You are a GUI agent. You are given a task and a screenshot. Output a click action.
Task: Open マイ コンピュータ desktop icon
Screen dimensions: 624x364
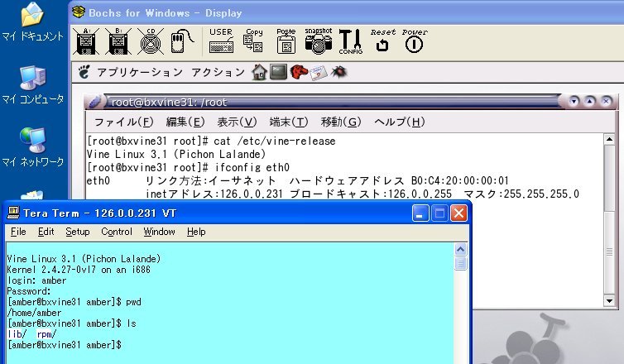click(32, 85)
